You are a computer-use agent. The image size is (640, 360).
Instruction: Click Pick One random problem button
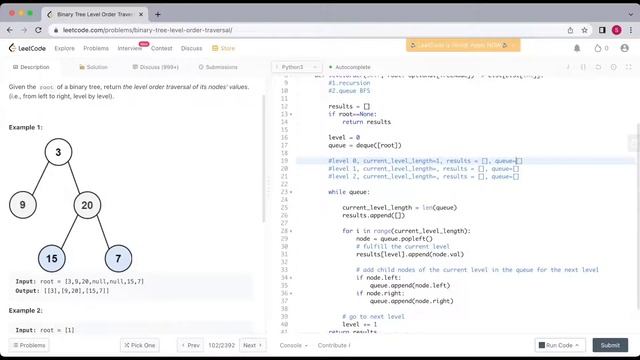140,345
